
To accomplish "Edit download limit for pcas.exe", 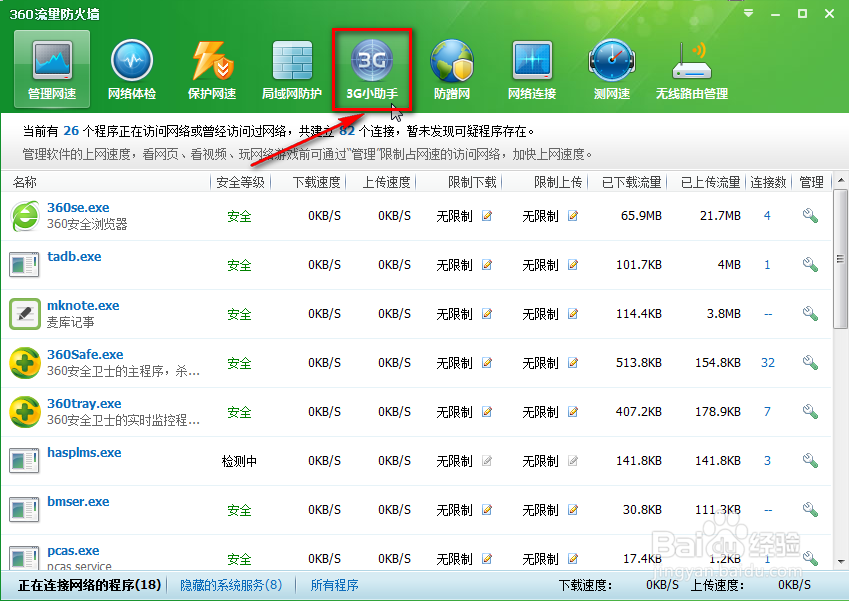I will coord(487,558).
